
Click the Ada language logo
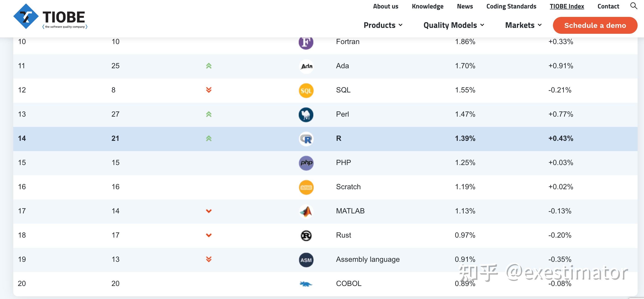[x=306, y=66]
